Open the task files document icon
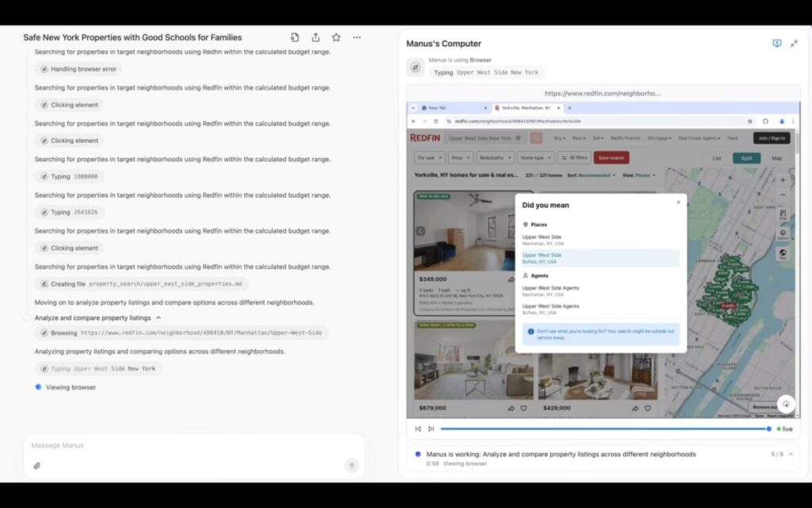Image resolution: width=812 pixels, height=508 pixels. click(295, 37)
